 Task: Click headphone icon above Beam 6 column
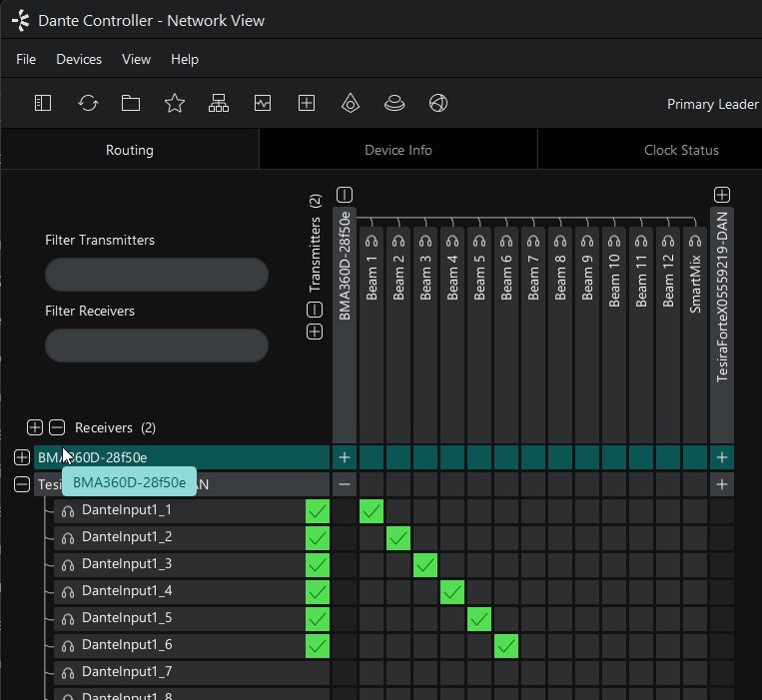tap(506, 241)
